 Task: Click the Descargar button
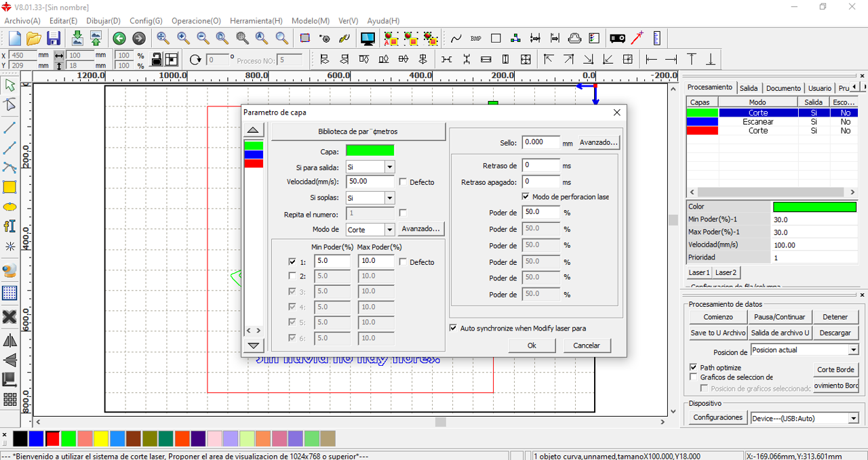(835, 333)
